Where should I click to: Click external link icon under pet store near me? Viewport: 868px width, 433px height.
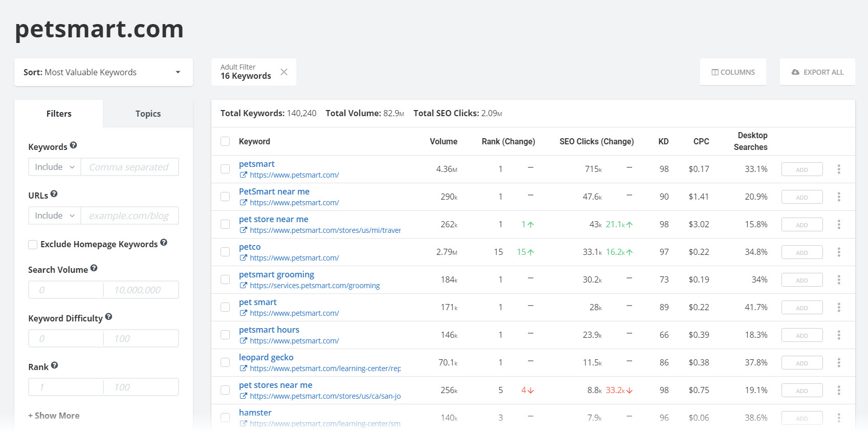244,230
